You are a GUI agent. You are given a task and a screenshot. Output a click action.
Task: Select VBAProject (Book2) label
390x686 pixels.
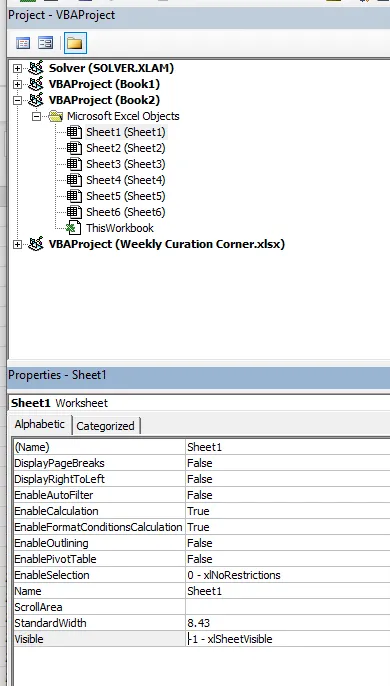pyautogui.click(x=104, y=100)
